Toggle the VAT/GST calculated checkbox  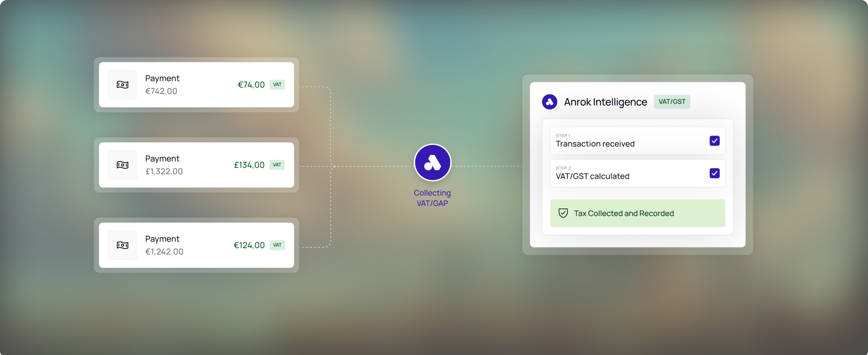pos(714,173)
